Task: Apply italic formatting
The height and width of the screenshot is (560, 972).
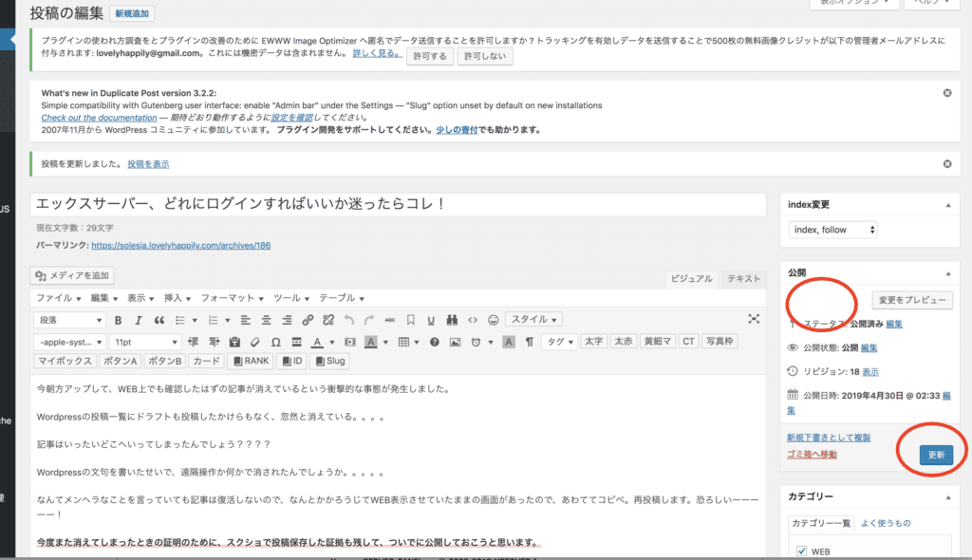Action: [139, 320]
